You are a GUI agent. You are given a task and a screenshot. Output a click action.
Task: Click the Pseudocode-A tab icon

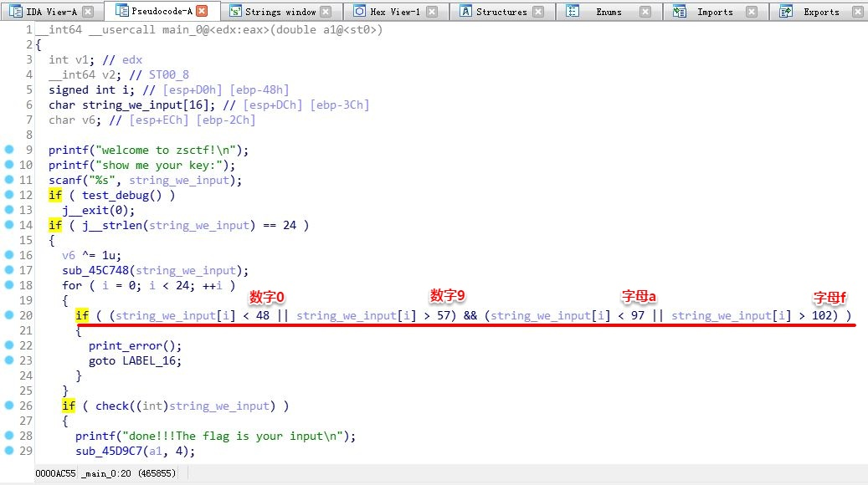point(121,11)
